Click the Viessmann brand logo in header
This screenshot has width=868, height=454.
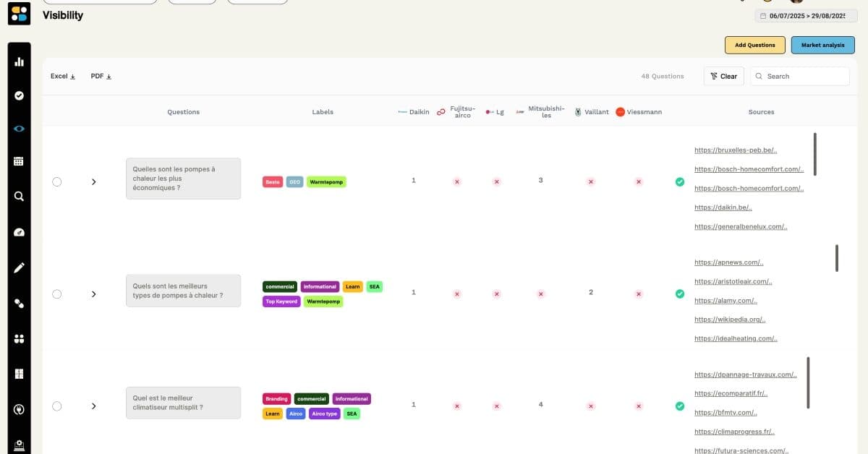coord(621,112)
